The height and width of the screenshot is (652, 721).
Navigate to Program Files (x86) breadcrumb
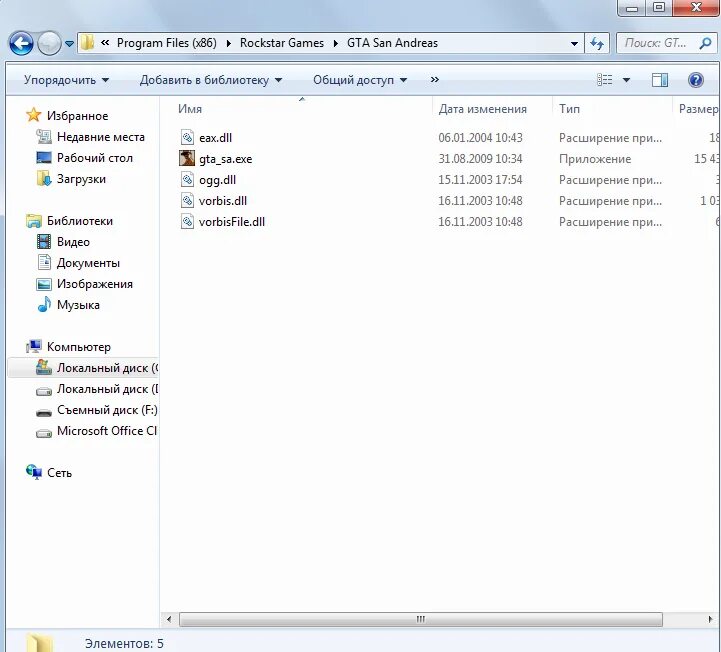(166, 43)
